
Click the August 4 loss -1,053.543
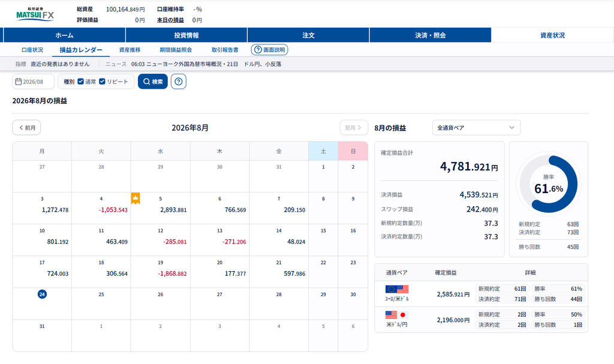[x=113, y=210]
